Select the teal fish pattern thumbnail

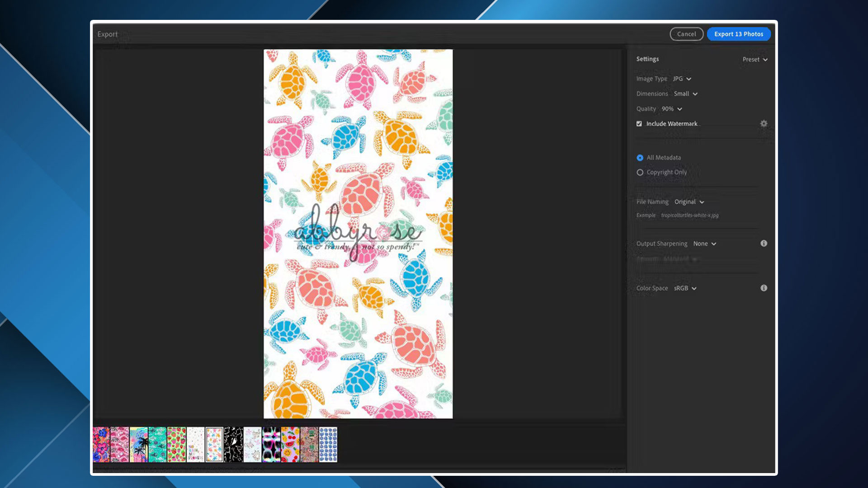[157, 445]
